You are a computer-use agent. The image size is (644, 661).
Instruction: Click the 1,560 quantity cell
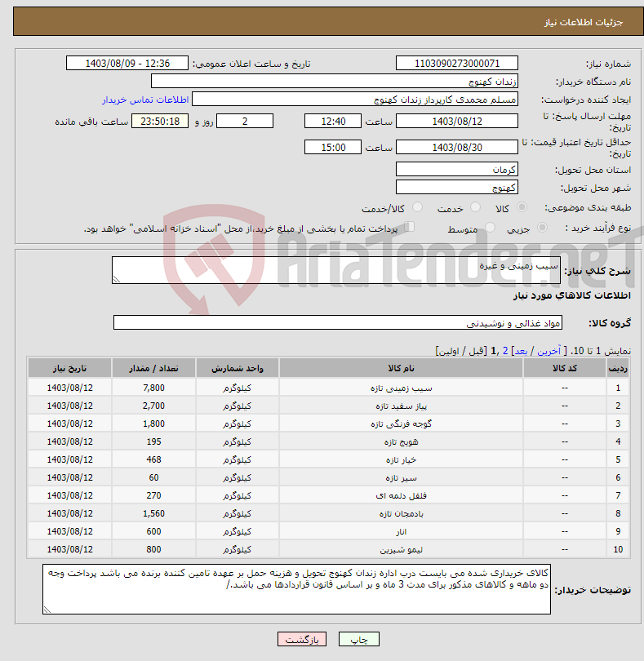(153, 513)
